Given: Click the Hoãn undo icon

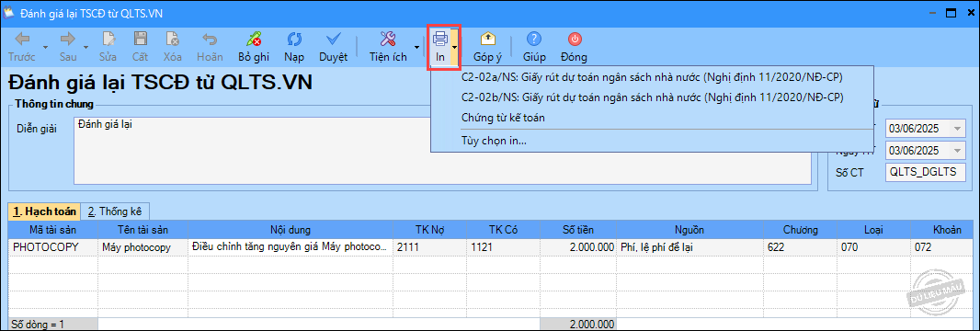Looking at the screenshot, I should 210,40.
